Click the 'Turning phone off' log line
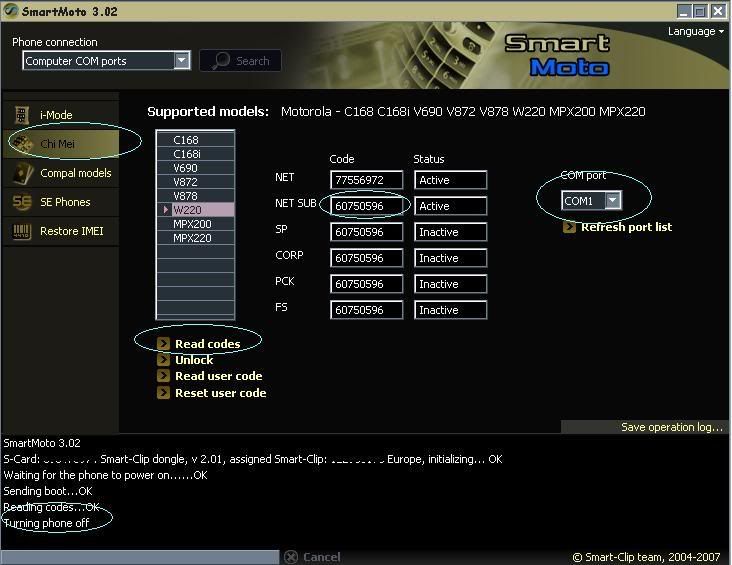The width and height of the screenshot is (732, 565). tap(46, 523)
